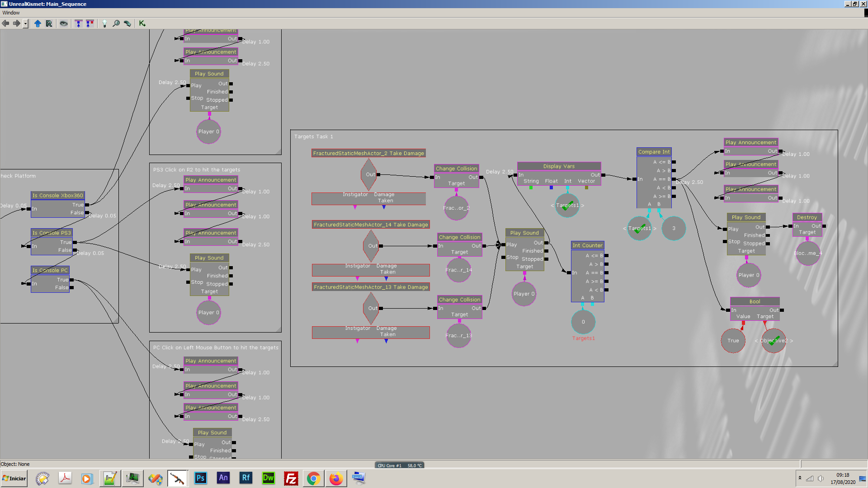Open the Rf Adobe app in taskbar
Viewport: 868px width, 488px height.
point(246,478)
